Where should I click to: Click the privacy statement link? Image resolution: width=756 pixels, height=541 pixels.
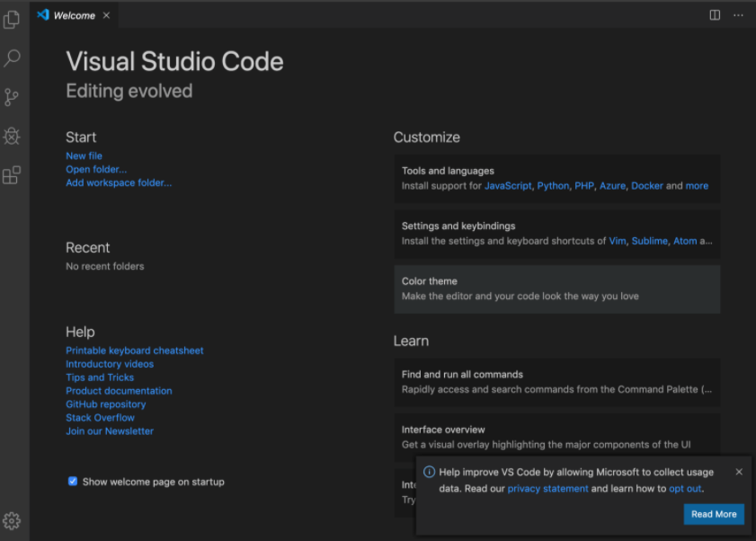(x=547, y=489)
